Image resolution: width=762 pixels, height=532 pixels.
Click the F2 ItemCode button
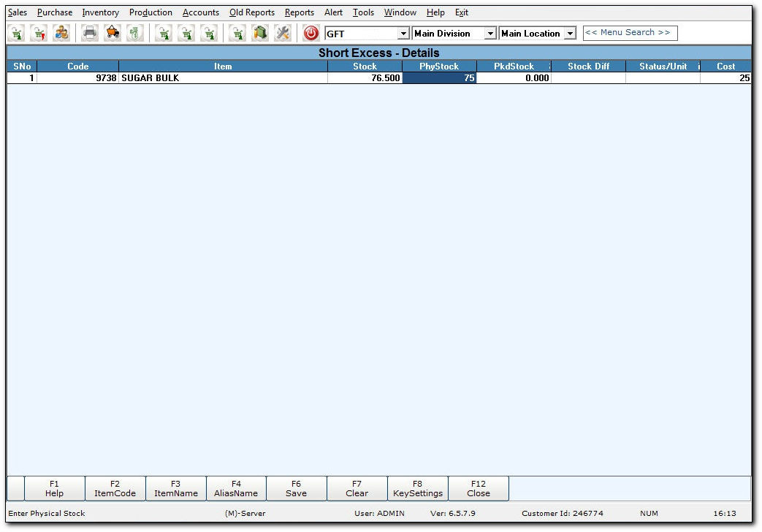tap(115, 488)
